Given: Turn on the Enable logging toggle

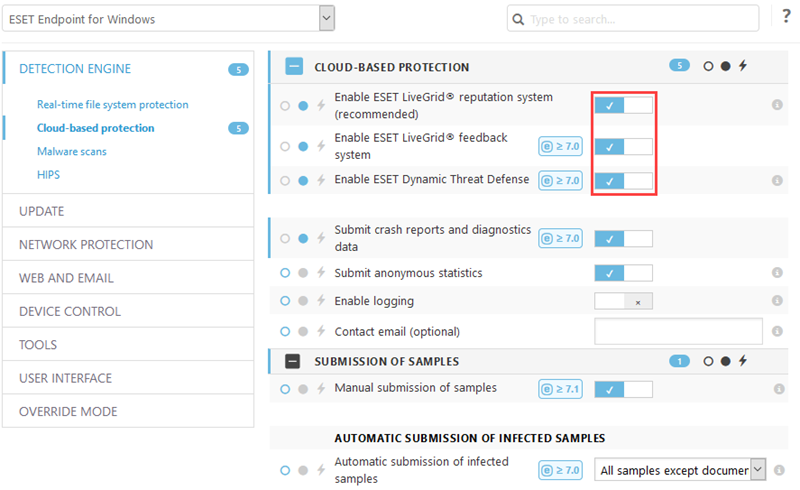Looking at the screenshot, I should tap(623, 301).
